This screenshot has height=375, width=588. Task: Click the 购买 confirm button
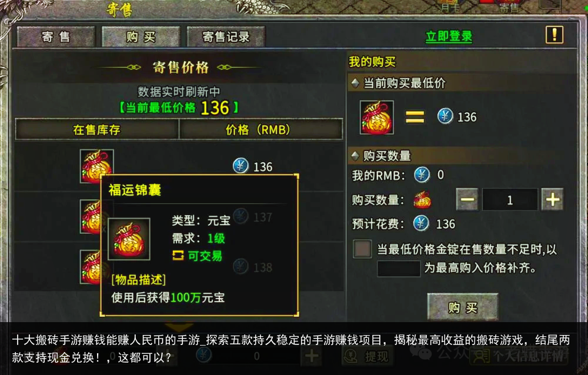pos(463,307)
